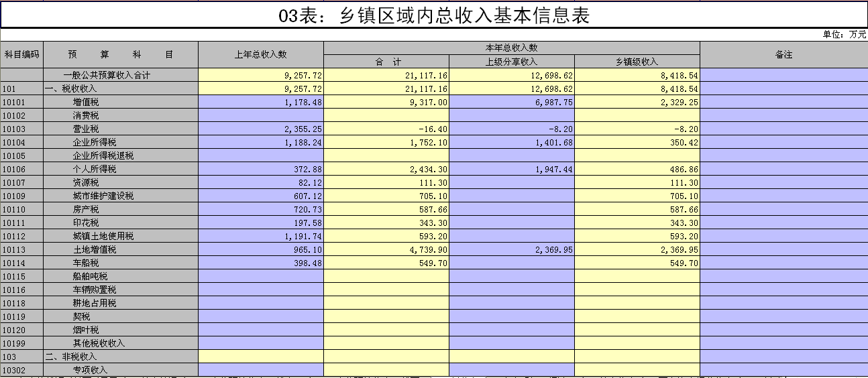Viewport: 868px width, 378px height.
Task: Select the 资源税 cell
Action: [x=121, y=182]
